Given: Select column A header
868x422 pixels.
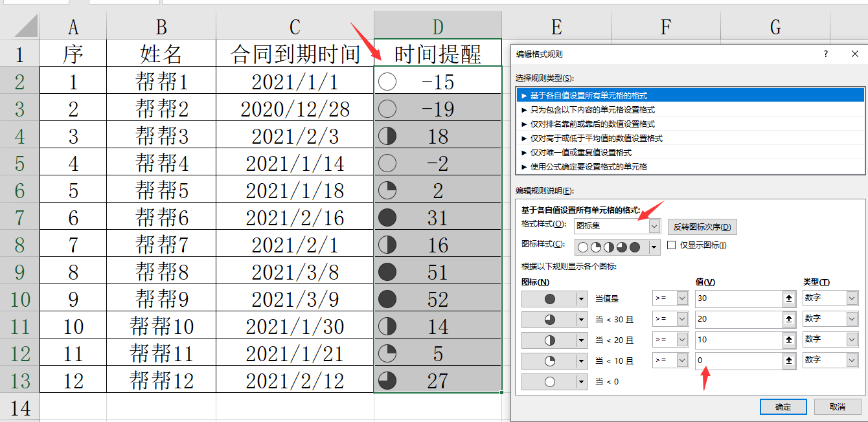Looking at the screenshot, I should (73, 27).
